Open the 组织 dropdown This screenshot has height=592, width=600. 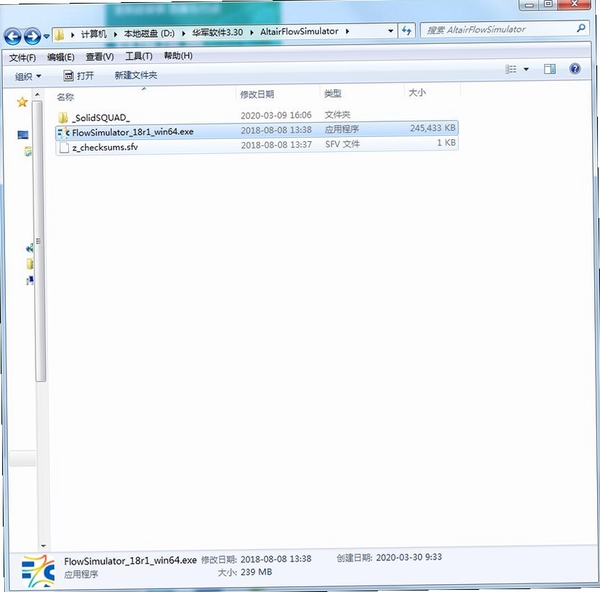(28, 77)
